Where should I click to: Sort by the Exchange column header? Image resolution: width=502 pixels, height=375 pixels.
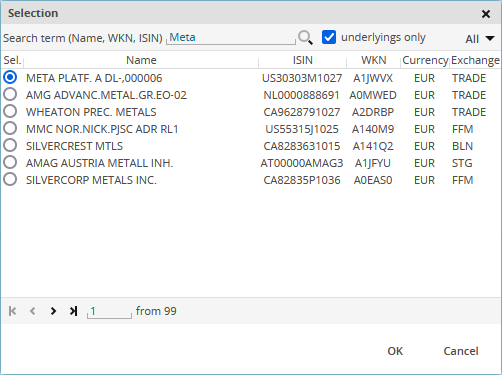[475, 60]
